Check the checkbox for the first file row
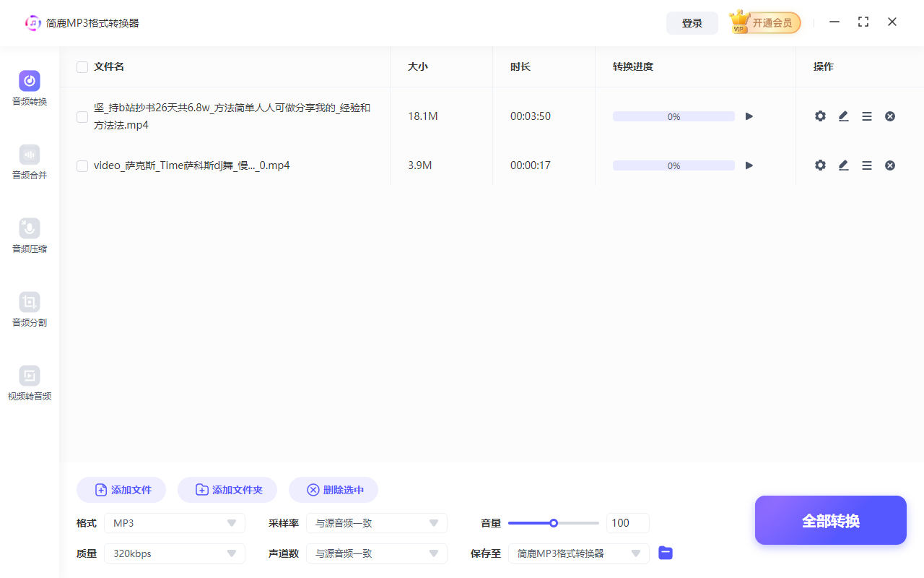Image resolution: width=924 pixels, height=578 pixels. [82, 116]
